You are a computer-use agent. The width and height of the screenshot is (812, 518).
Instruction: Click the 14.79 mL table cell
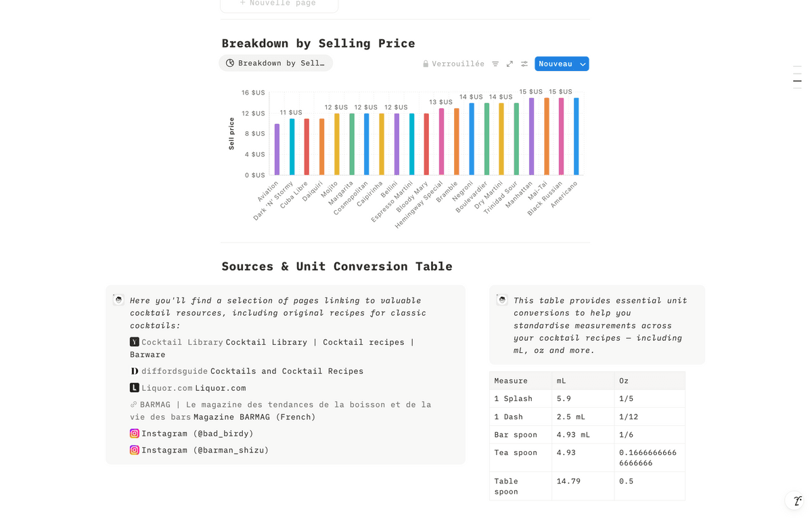click(583, 486)
